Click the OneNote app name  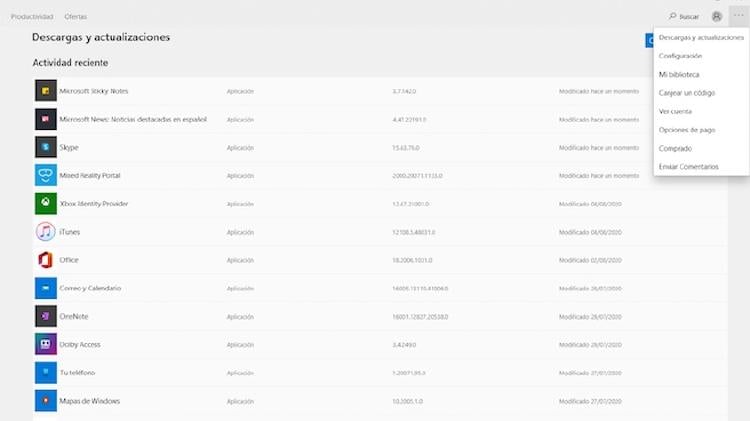[74, 316]
